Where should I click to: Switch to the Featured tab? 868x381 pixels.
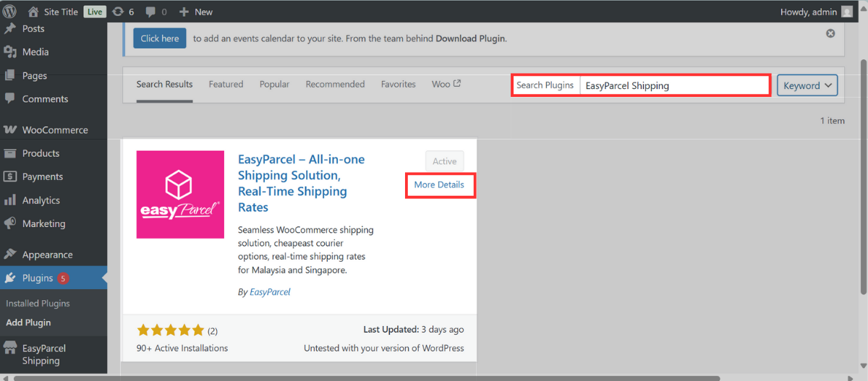coord(226,85)
